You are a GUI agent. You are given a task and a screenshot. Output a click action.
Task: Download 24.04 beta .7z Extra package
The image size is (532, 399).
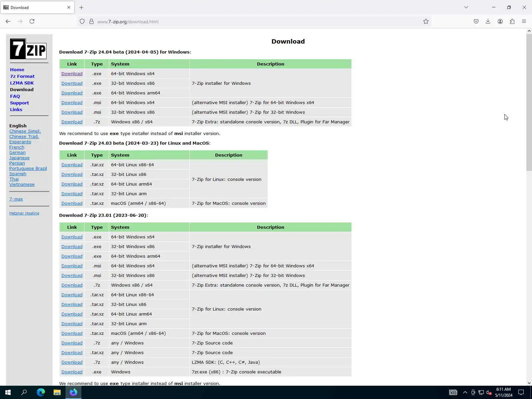pos(72,122)
